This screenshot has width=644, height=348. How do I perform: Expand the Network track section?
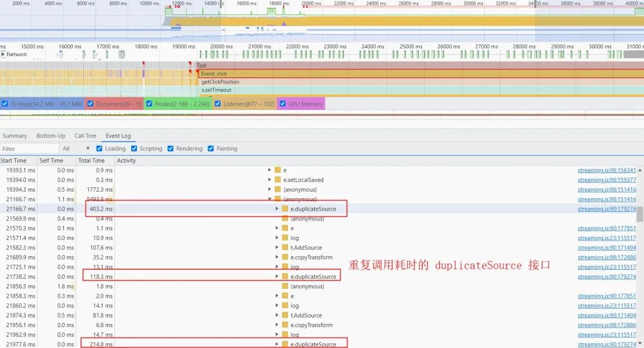4,54
